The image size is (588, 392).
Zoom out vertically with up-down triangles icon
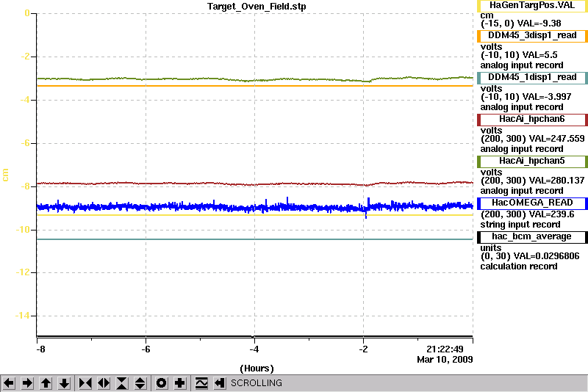pyautogui.click(x=140, y=383)
